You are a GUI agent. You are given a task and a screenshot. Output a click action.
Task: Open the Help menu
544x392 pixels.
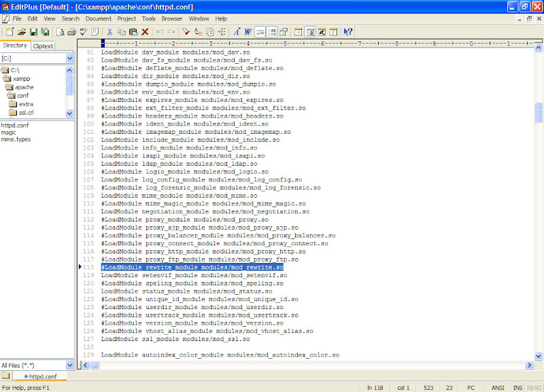coord(221,19)
